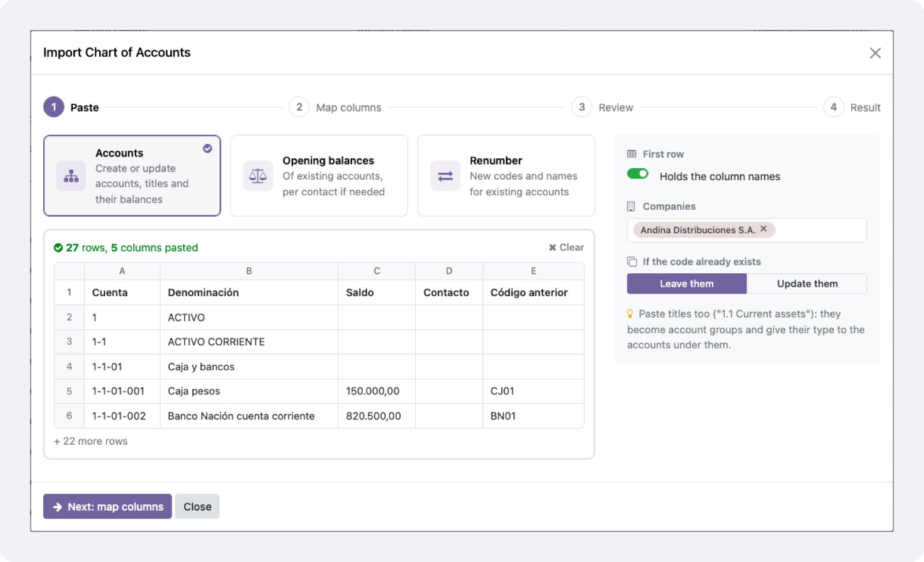Click the green pasted-rows success icon

click(x=58, y=248)
